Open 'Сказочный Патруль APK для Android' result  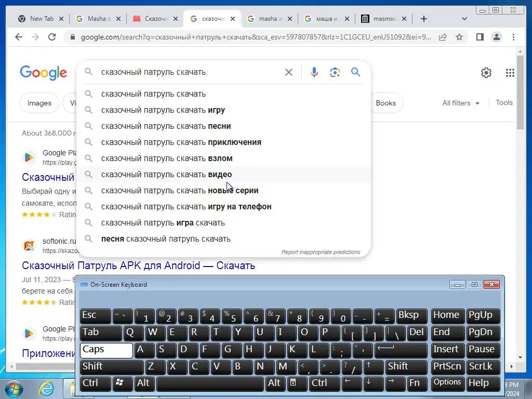pos(138,265)
